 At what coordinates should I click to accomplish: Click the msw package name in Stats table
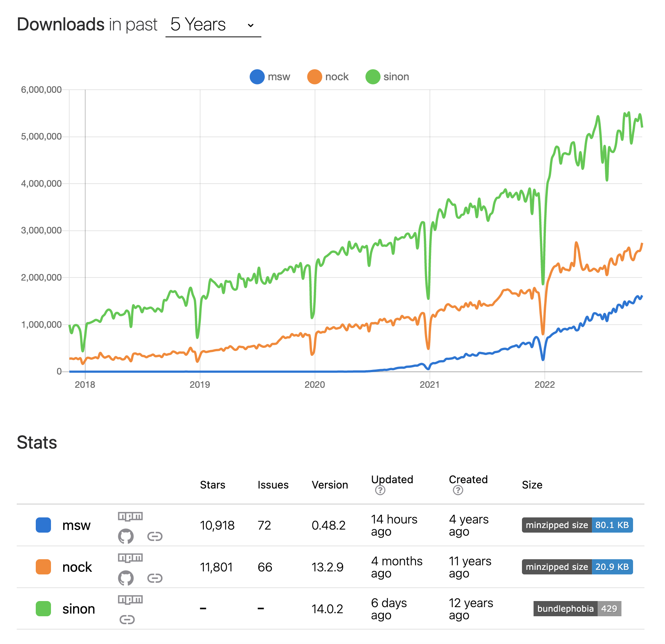pos(76,525)
